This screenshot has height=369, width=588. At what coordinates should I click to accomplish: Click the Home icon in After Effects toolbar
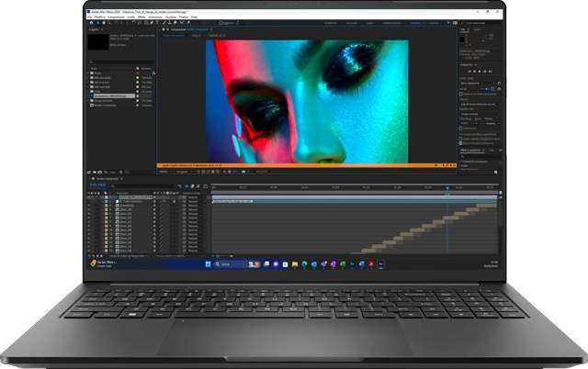(x=91, y=23)
